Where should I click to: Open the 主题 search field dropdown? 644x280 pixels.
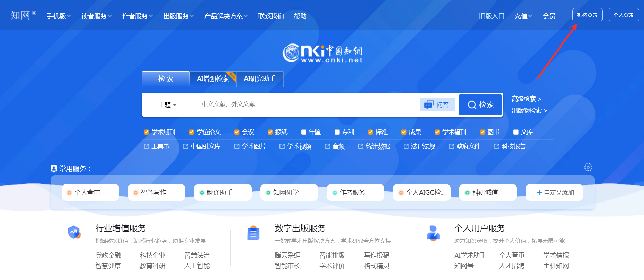pyautogui.click(x=168, y=105)
